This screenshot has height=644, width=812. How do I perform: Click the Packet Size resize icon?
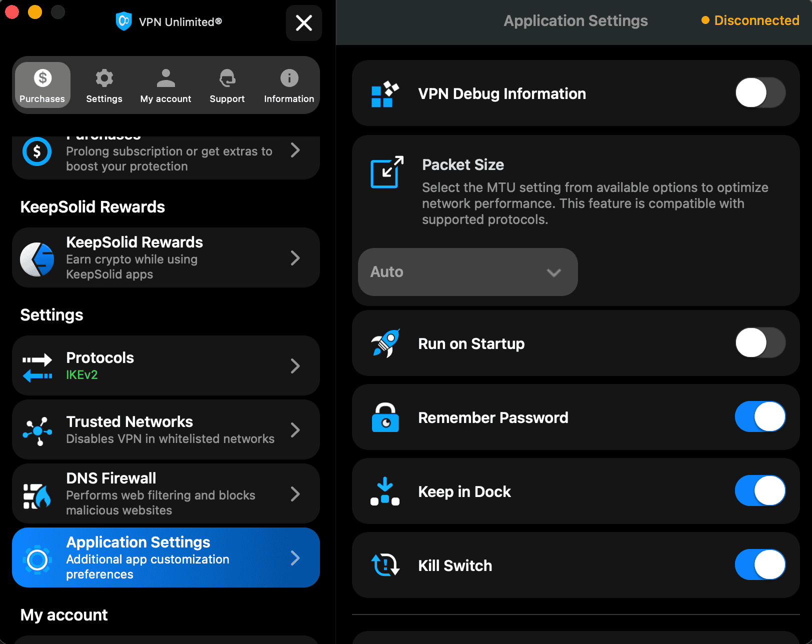pos(386,171)
